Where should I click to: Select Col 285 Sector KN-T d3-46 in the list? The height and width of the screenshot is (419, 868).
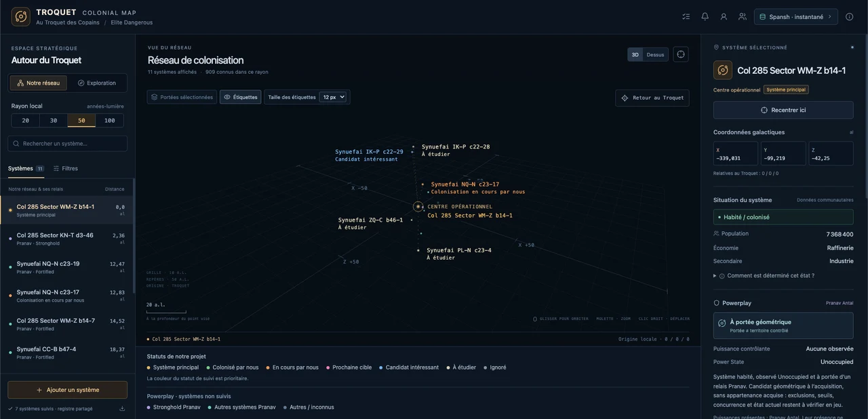tap(67, 239)
